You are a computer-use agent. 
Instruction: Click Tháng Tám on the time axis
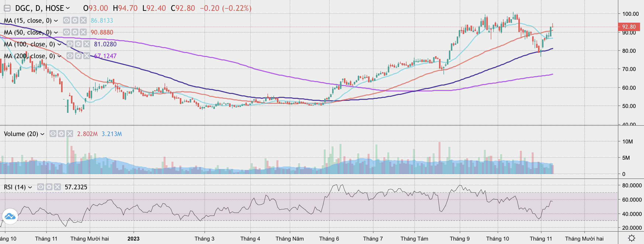tap(414, 239)
